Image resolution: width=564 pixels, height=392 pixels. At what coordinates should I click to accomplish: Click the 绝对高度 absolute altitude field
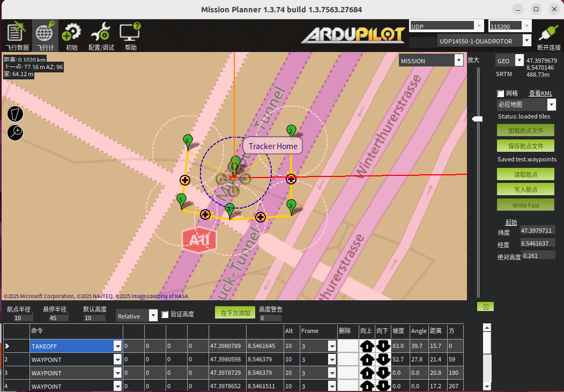538,255
